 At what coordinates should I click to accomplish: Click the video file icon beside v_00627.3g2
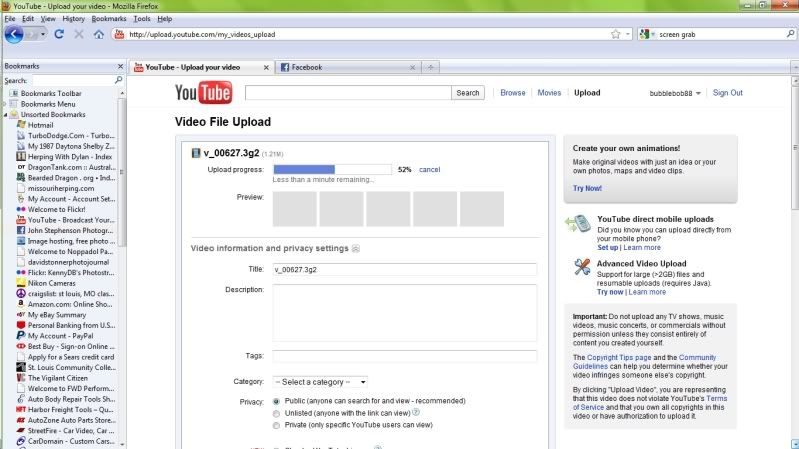click(x=196, y=153)
